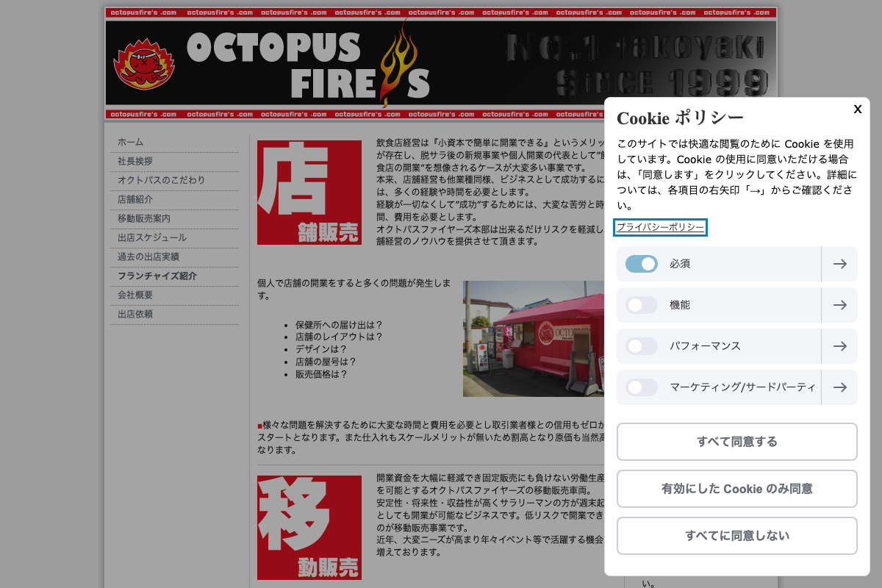
Task: Click the red 店舗販売 image
Action: tap(309, 193)
